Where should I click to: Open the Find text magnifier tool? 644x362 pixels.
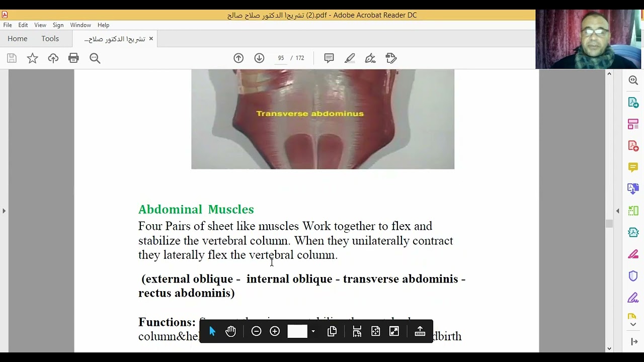(x=95, y=58)
